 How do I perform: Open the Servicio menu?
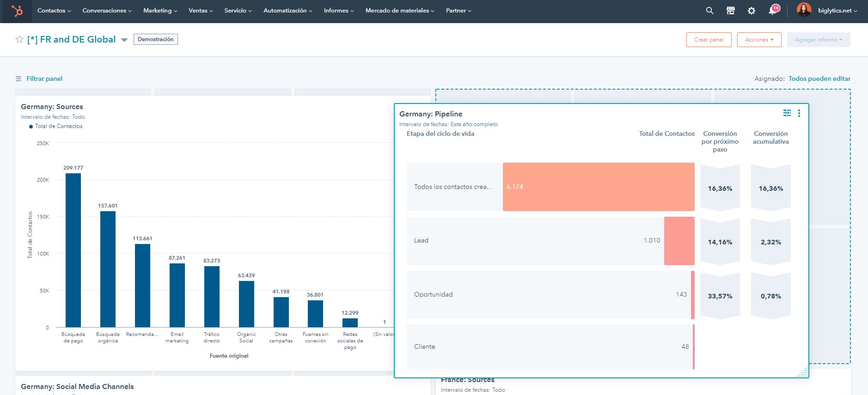[x=238, y=11]
